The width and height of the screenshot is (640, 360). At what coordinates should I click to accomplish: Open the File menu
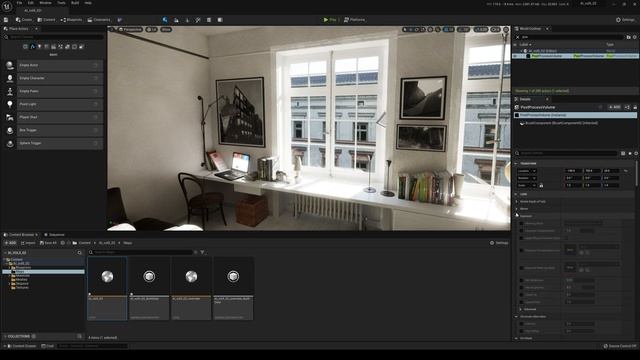tap(19, 3)
